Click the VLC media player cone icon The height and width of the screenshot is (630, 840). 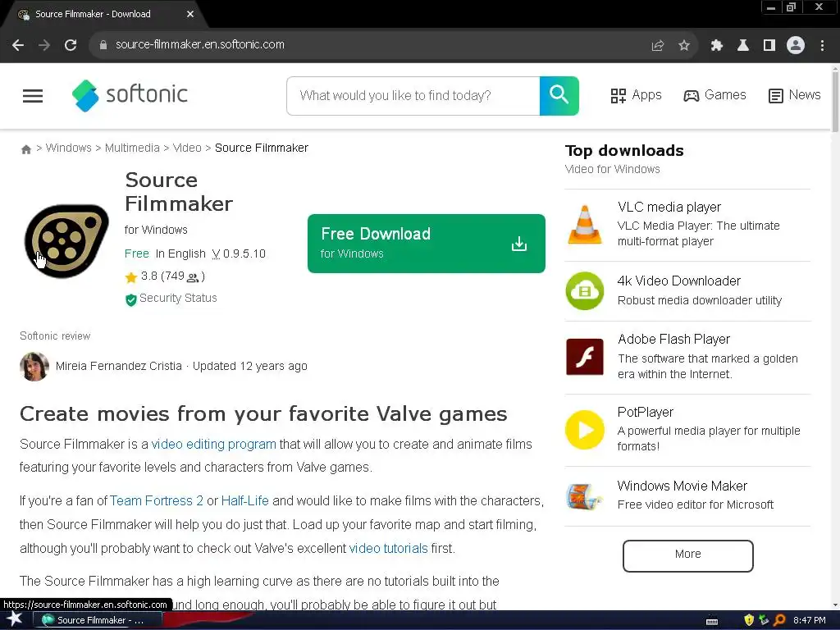584,225
